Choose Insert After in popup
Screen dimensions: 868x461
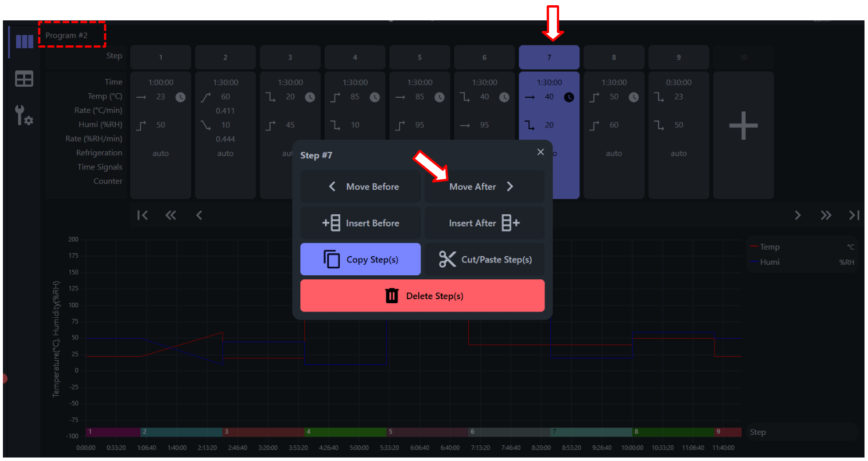coord(485,223)
